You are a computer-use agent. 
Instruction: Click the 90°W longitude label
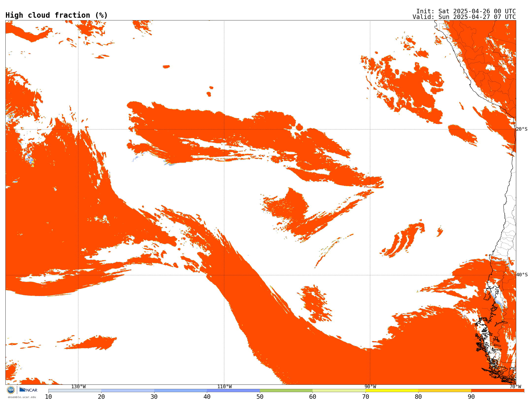coord(370,387)
